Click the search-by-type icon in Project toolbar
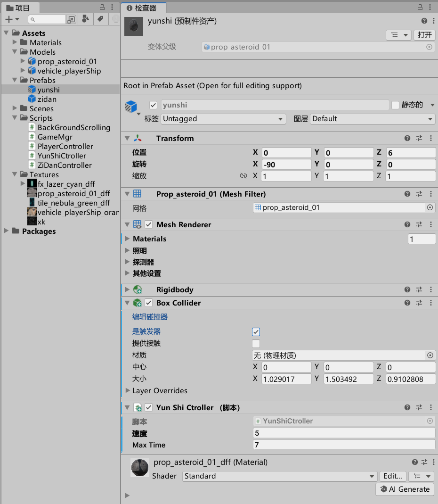 click(85, 19)
